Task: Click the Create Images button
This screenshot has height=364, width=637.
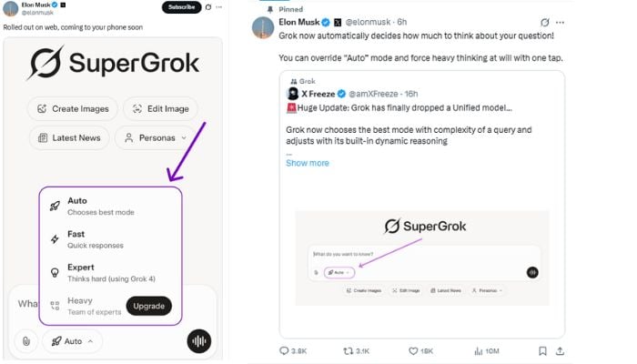Action: click(72, 109)
